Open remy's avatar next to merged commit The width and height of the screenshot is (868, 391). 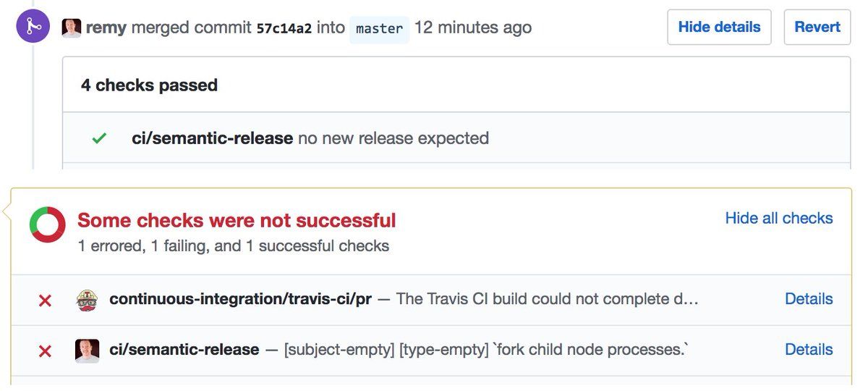click(72, 28)
